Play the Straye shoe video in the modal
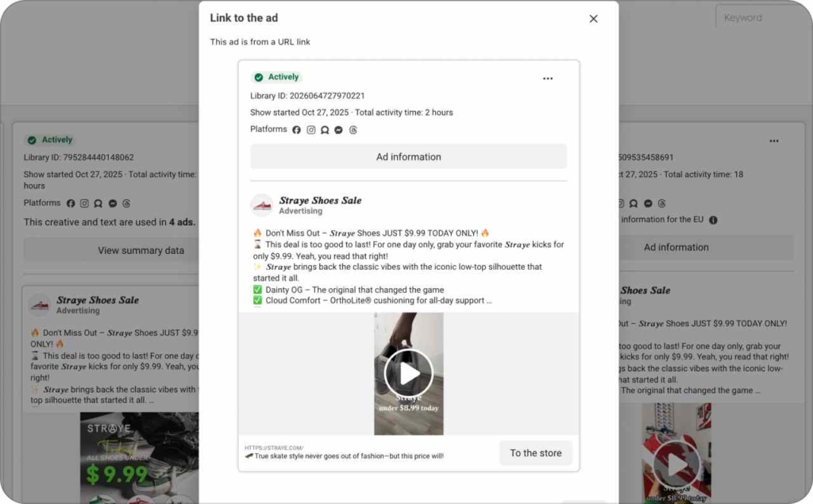 click(x=408, y=373)
